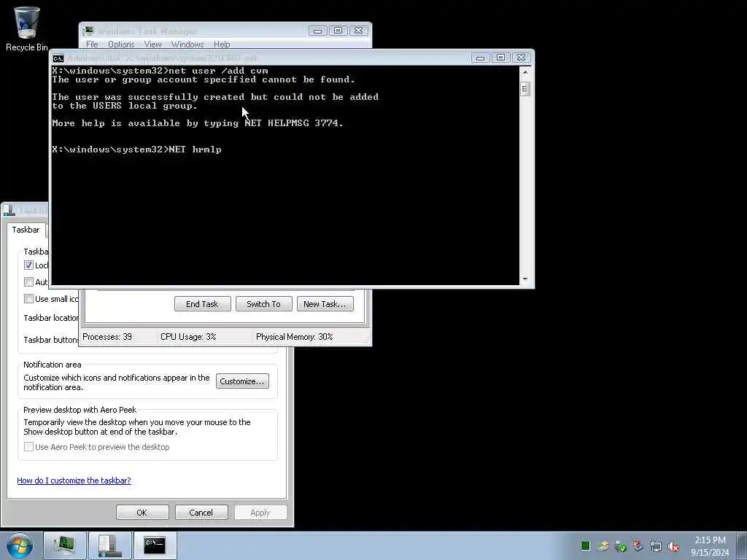Click End Task in Task Manager
The width and height of the screenshot is (747, 560).
203,304
